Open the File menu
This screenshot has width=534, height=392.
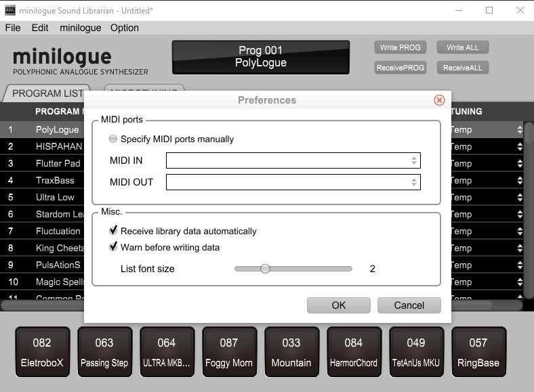tap(13, 28)
